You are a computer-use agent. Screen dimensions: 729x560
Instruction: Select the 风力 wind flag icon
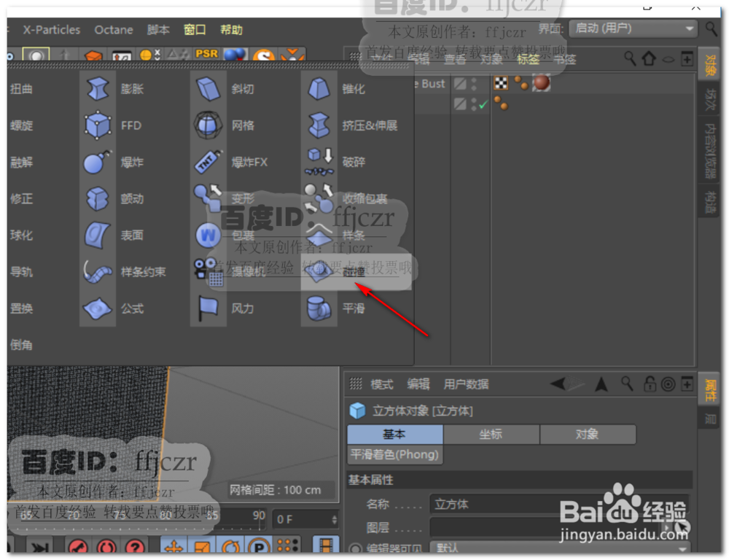click(x=208, y=308)
